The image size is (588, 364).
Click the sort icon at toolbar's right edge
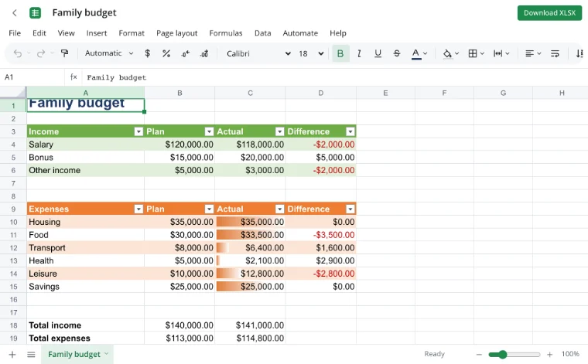coord(579,53)
